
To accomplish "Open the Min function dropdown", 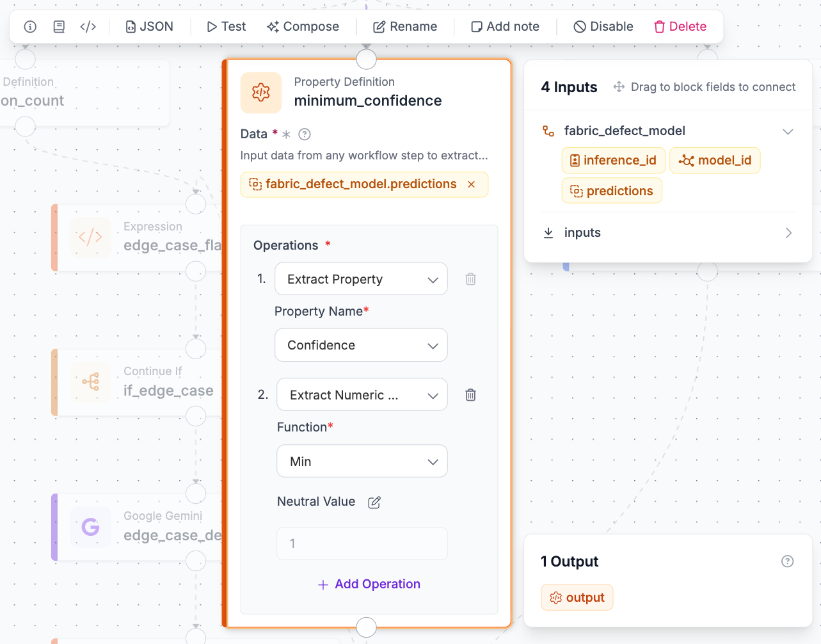I will 362,462.
